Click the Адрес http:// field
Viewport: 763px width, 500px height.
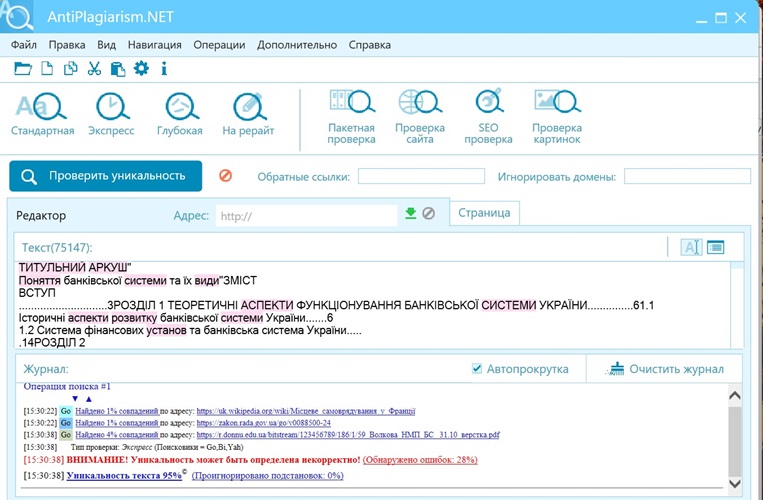[x=307, y=215]
